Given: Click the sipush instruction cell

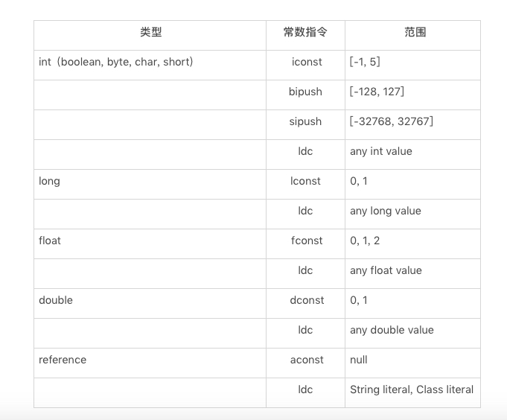Looking at the screenshot, I should click(305, 121).
